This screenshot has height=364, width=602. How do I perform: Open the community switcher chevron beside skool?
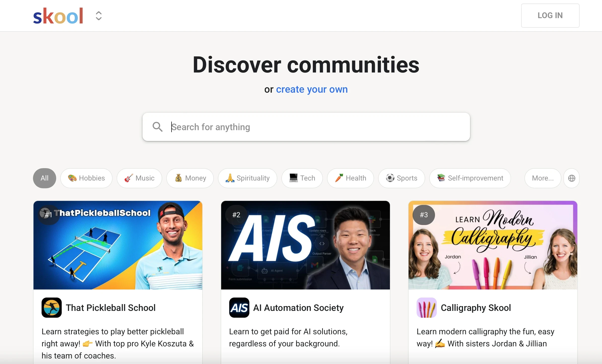click(x=99, y=16)
